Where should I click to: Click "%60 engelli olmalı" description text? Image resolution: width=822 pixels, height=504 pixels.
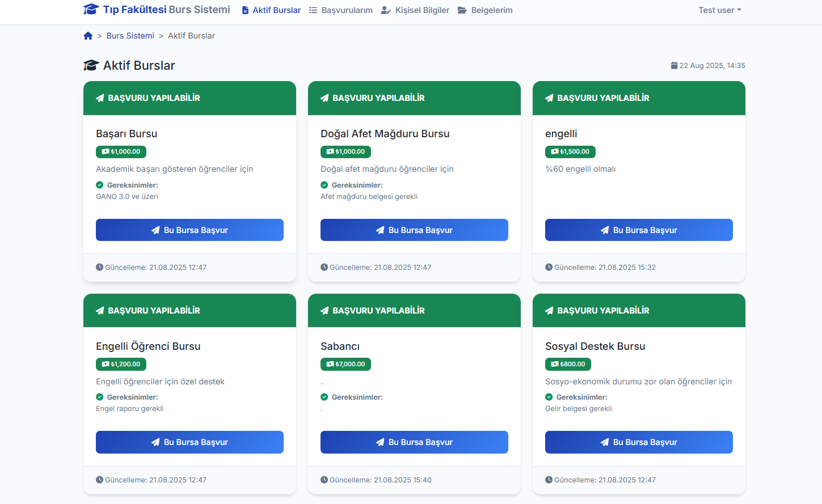coord(580,169)
